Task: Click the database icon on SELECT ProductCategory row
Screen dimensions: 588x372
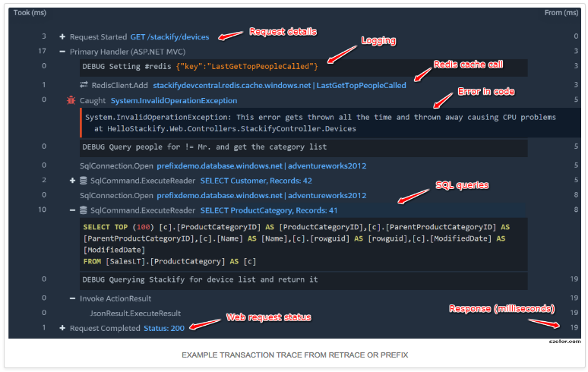Action: coord(84,210)
